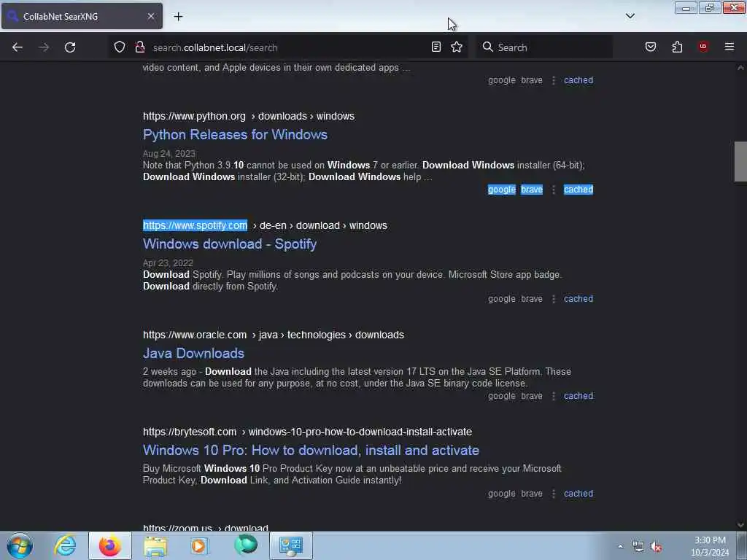This screenshot has width=747, height=560.
Task: Open a new tab with plus button
Action: click(178, 17)
